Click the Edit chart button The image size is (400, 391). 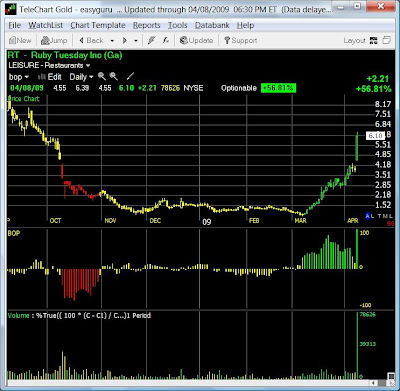50,77
